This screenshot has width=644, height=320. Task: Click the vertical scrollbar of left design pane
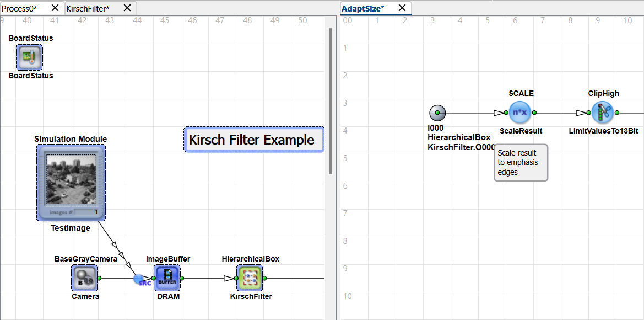(x=331, y=99)
